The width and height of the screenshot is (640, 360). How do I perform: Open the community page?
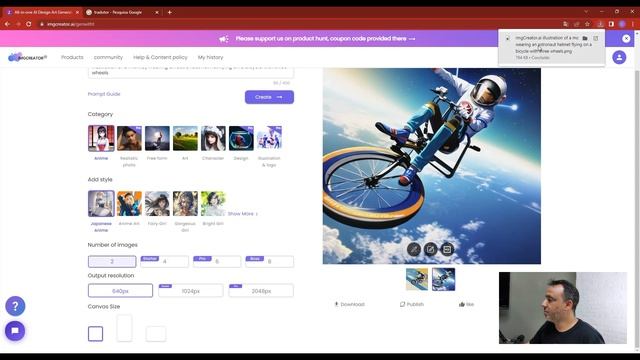tap(108, 58)
